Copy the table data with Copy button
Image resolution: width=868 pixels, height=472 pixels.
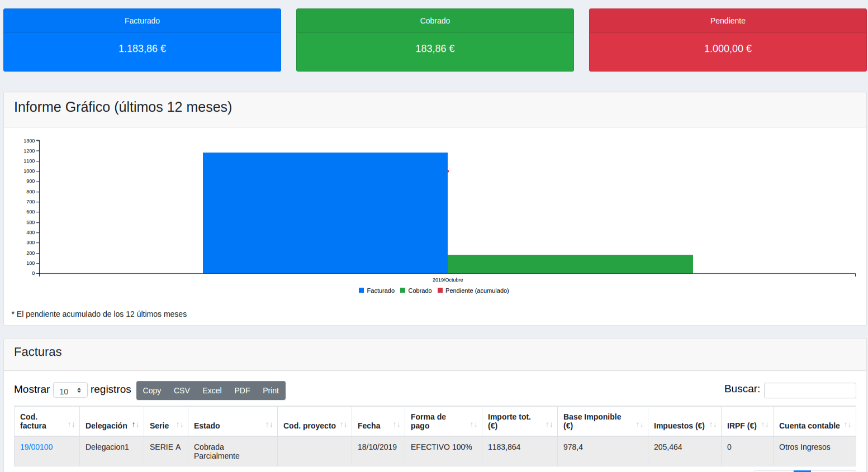pyautogui.click(x=152, y=390)
